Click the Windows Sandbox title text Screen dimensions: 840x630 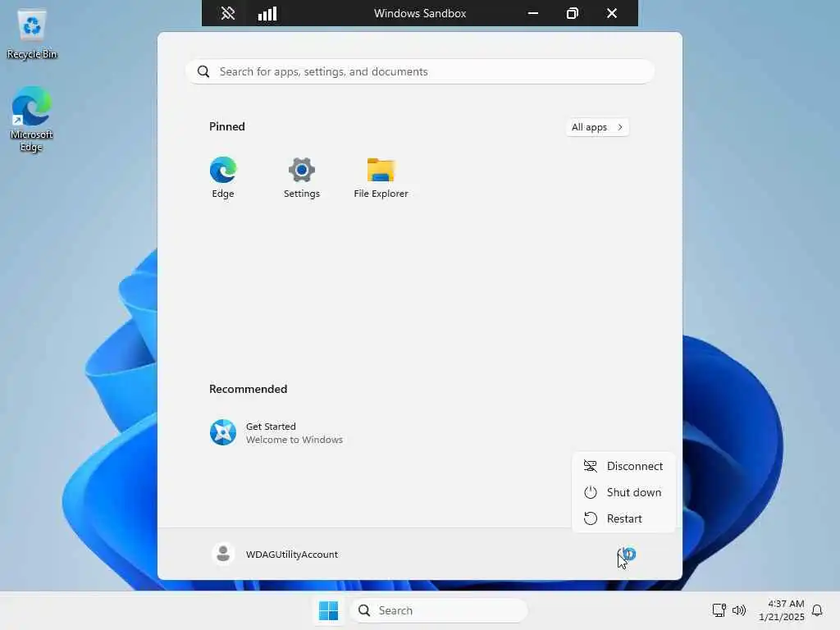tap(420, 13)
